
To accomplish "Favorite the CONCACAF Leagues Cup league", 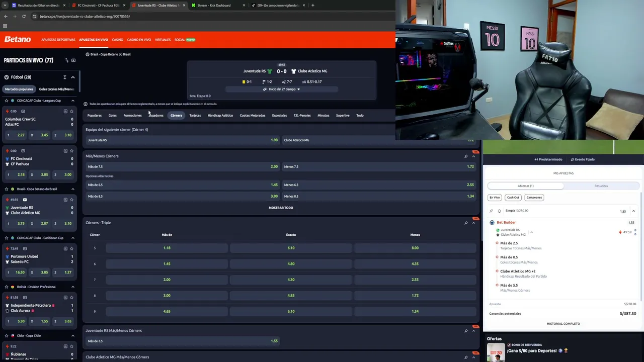I will click(x=7, y=101).
